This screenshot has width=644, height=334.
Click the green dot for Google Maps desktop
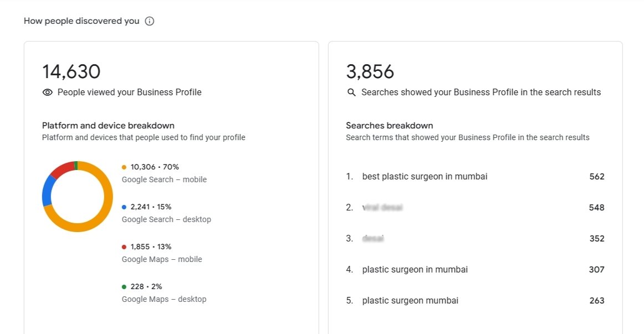click(124, 286)
